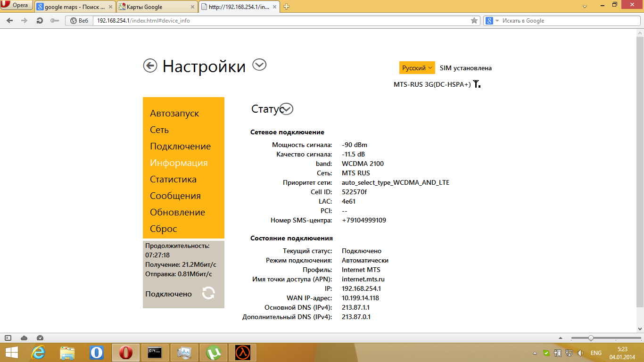Click the signal strength antenna icon

coord(477,84)
